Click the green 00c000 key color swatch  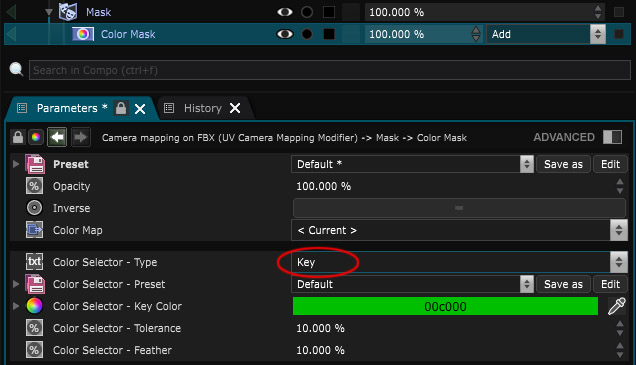(x=445, y=306)
